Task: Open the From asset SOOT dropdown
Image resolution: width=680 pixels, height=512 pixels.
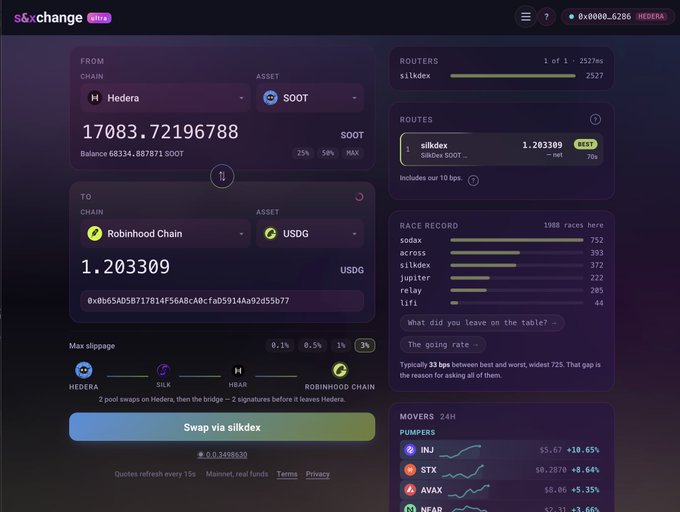Action: click(310, 98)
